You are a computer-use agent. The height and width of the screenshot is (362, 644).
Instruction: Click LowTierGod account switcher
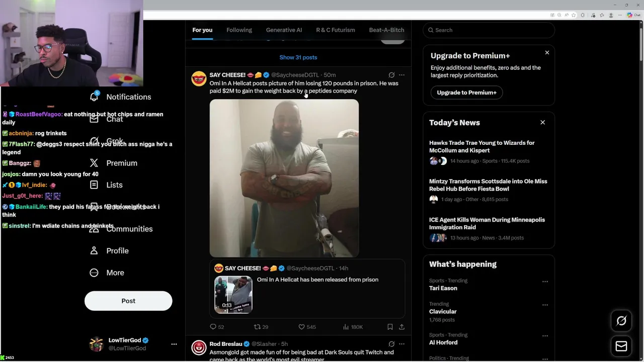point(133,344)
